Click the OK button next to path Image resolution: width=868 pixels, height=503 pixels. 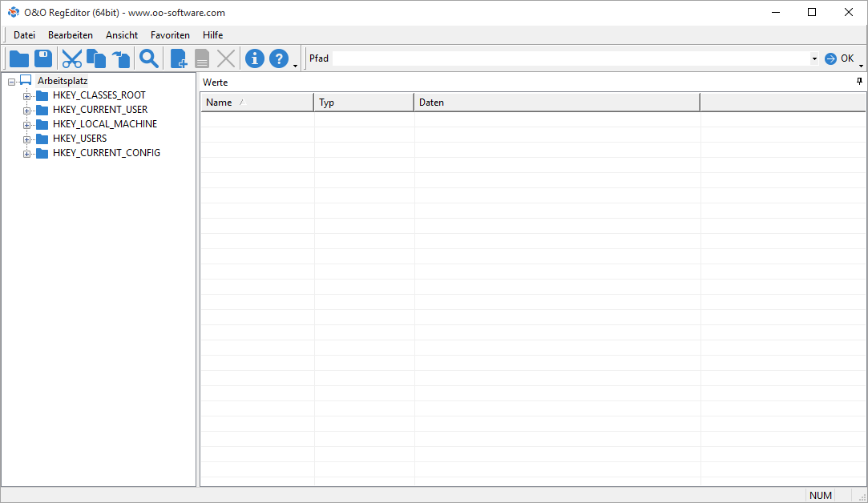point(839,58)
